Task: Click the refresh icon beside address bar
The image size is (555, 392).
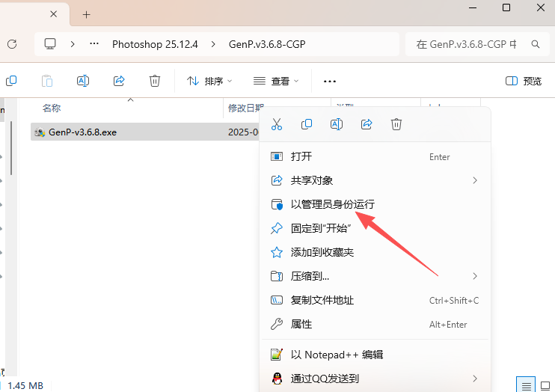Action: 12,44
